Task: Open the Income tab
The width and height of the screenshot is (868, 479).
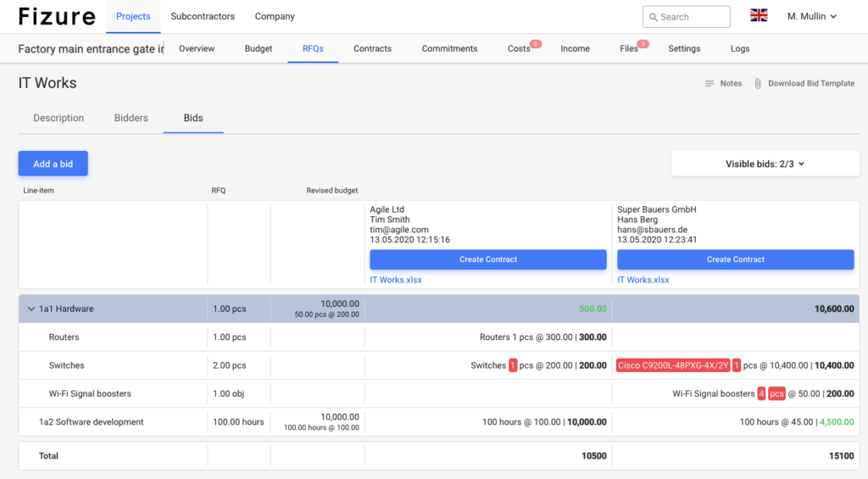Action: click(x=576, y=48)
